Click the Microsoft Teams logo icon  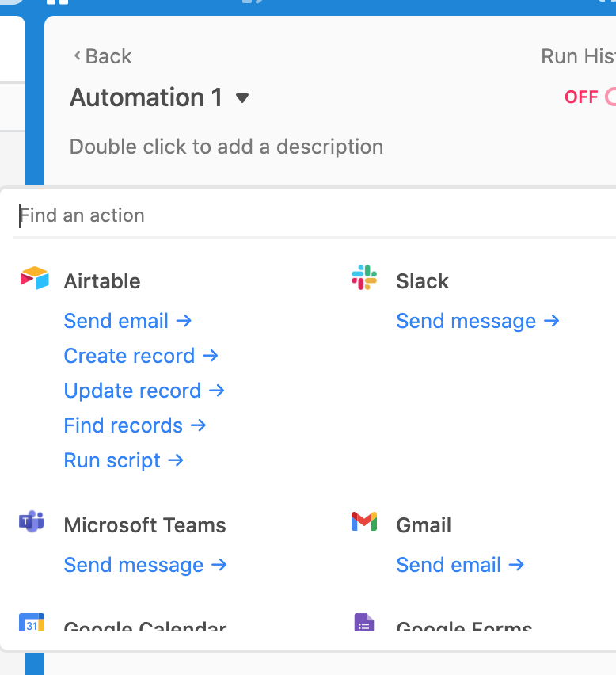[x=32, y=522]
